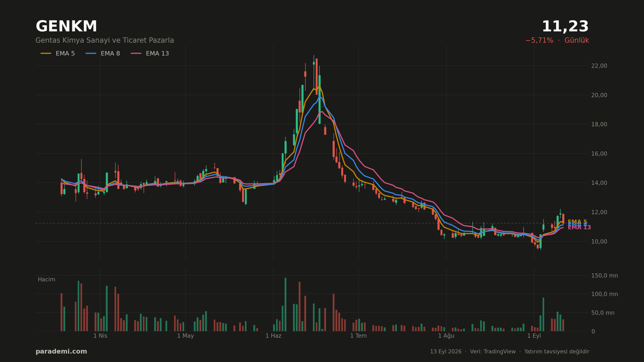Click the −5,71% daily change value
The image size is (644, 362).
pos(539,40)
